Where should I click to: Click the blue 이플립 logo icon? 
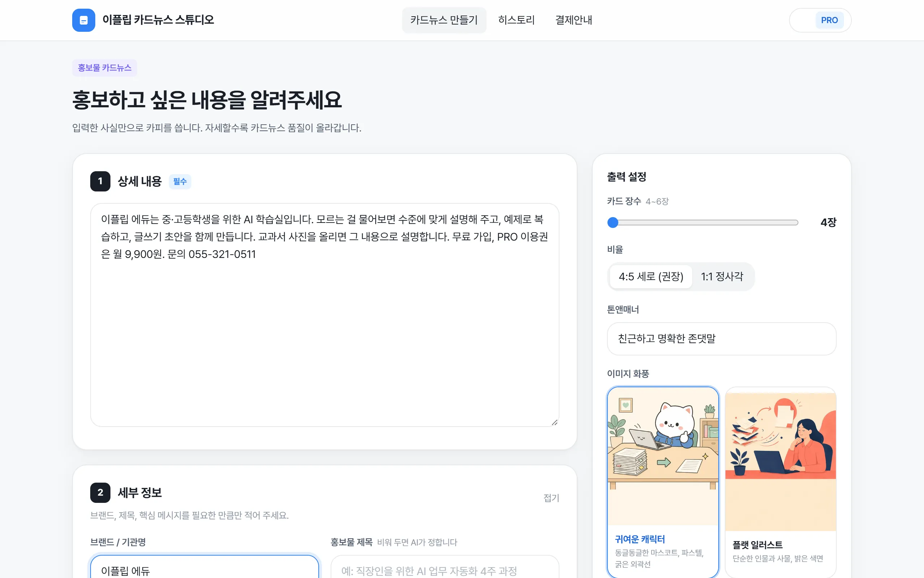pyautogui.click(x=84, y=20)
